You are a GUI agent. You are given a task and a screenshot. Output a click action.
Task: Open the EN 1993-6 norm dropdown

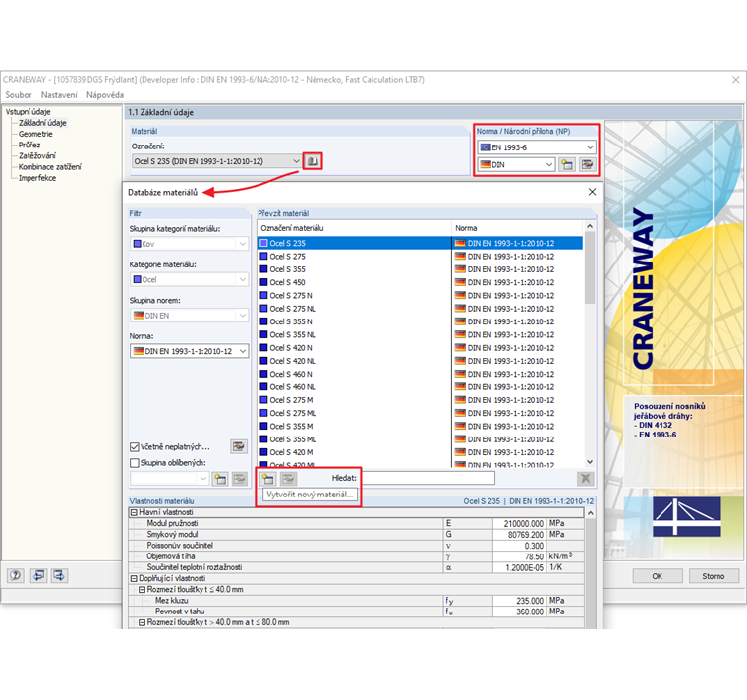[590, 147]
